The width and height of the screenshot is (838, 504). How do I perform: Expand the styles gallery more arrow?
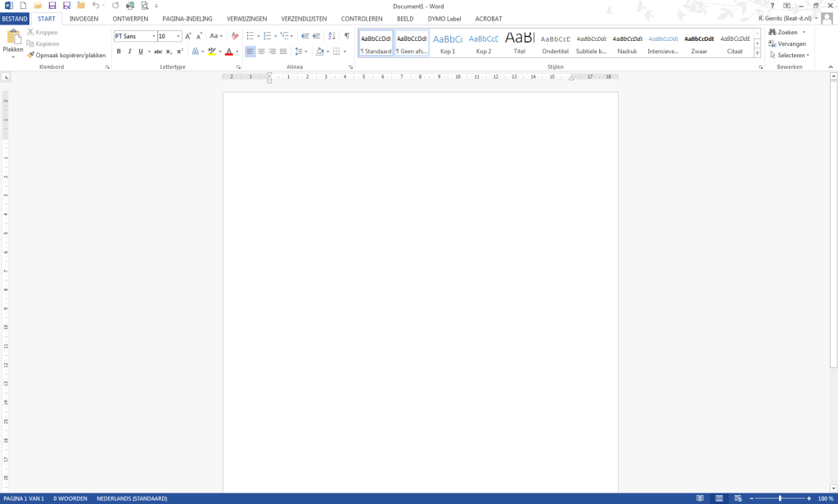(x=757, y=53)
